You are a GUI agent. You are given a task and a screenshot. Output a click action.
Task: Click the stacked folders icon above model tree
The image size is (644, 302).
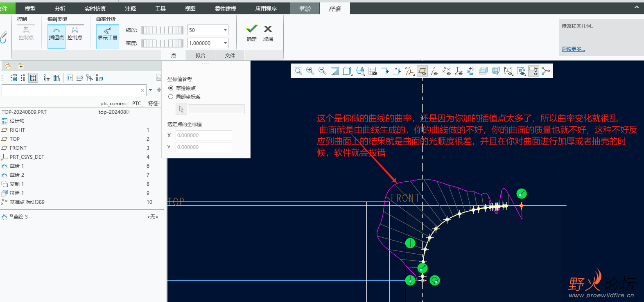[x=8, y=66]
